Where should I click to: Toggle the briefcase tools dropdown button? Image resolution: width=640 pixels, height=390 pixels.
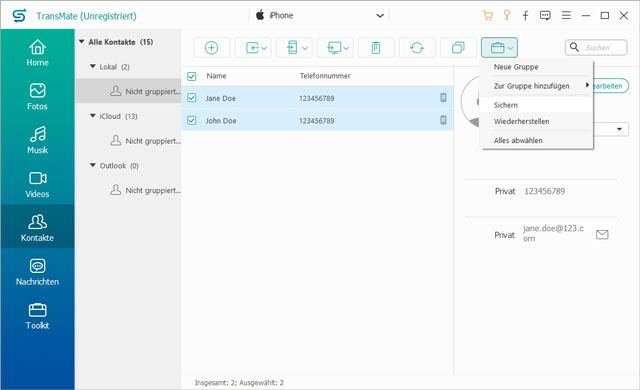pyautogui.click(x=499, y=48)
